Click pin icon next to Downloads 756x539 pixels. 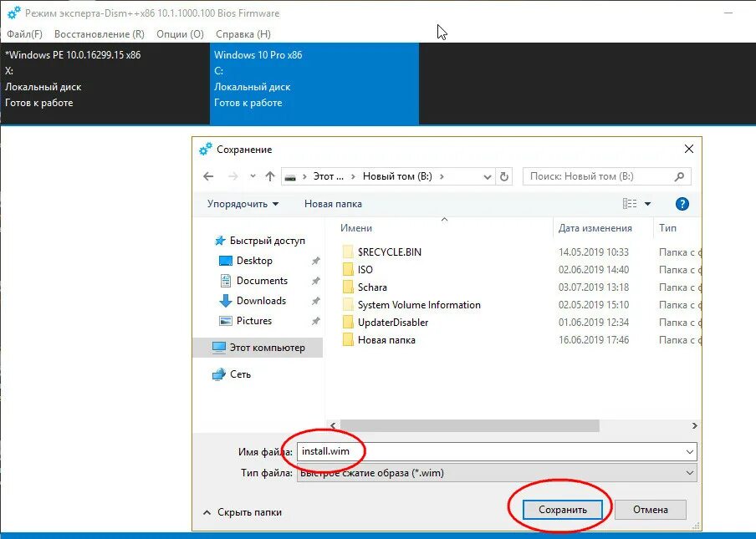tap(316, 301)
